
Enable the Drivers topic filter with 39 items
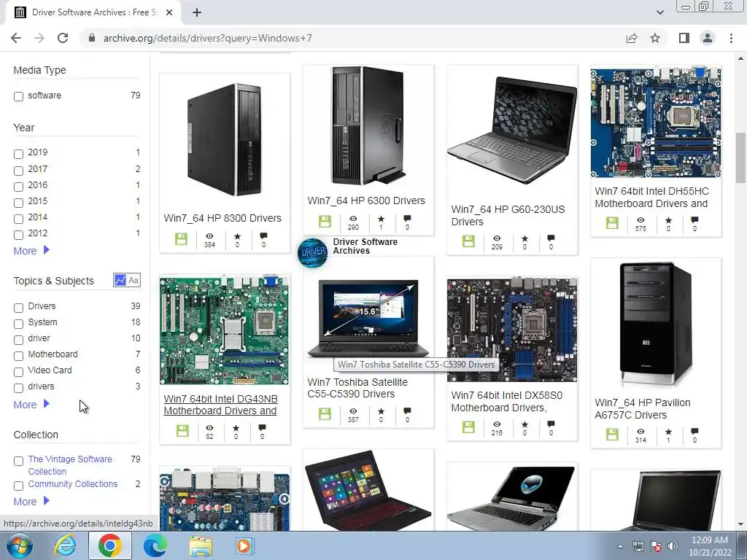18,308
